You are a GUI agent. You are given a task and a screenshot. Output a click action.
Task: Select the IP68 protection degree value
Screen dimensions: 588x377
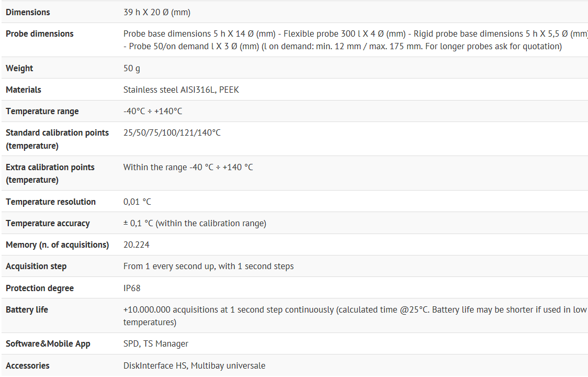pyautogui.click(x=132, y=288)
